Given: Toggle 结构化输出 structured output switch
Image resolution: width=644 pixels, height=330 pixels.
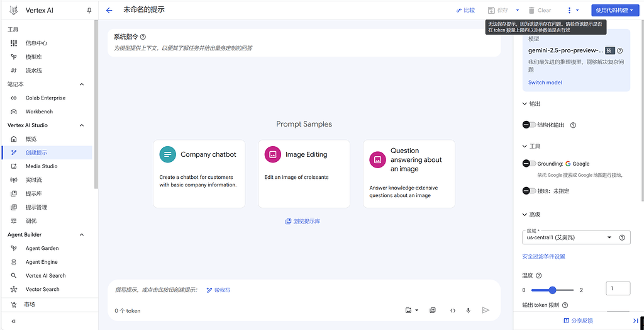Looking at the screenshot, I should pyautogui.click(x=529, y=125).
